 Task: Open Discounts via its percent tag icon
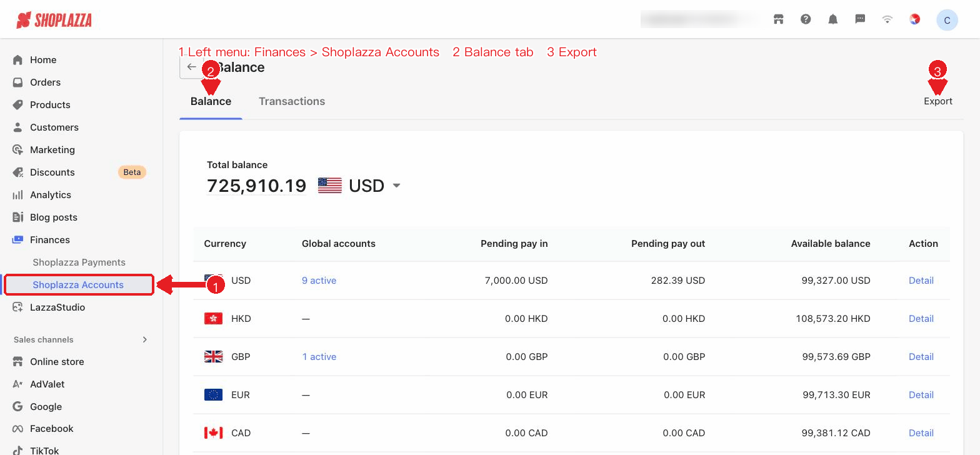pyautogui.click(x=17, y=172)
